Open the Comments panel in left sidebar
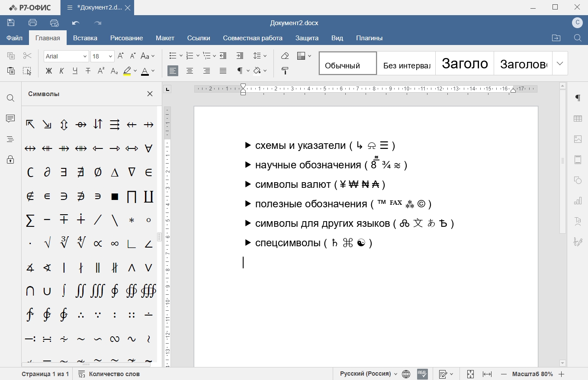588x380 pixels. point(10,119)
